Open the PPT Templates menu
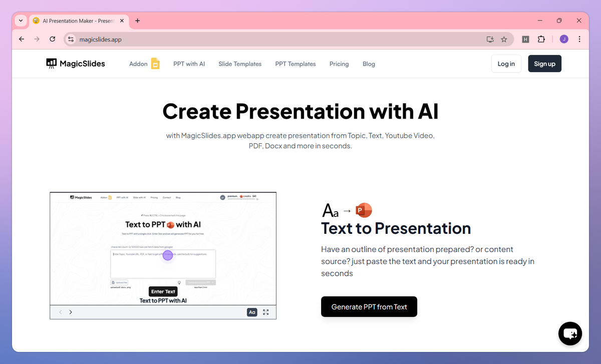Screen dimensions: 601x364 tap(295, 64)
